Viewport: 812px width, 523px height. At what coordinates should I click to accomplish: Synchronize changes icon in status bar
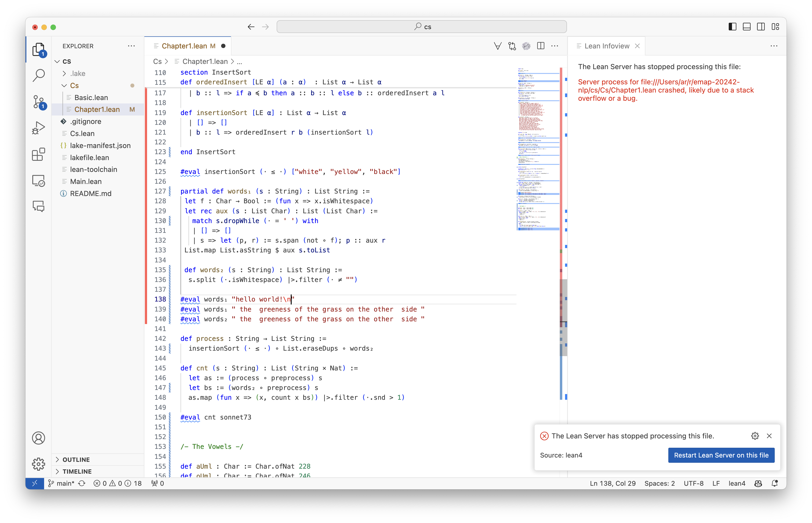click(x=82, y=483)
